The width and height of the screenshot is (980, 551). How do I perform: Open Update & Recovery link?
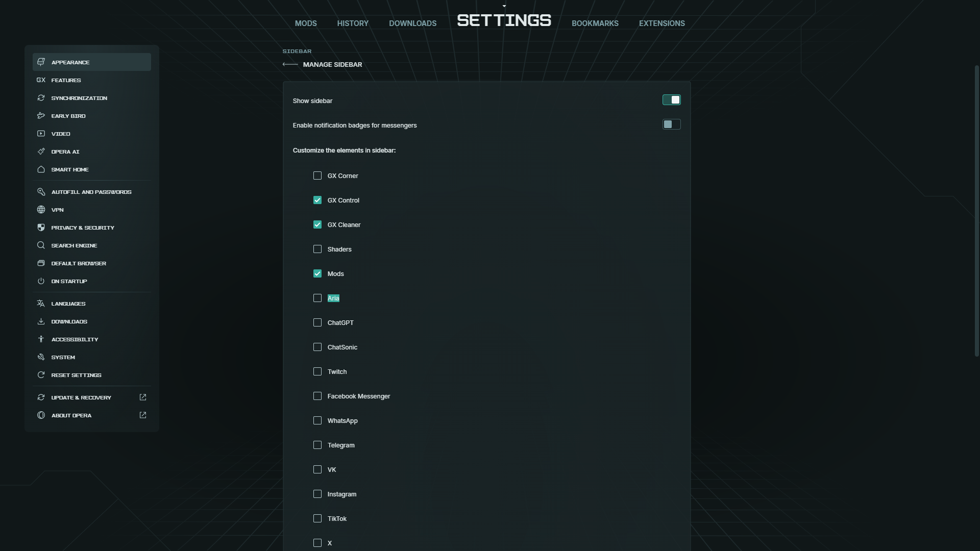point(81,397)
